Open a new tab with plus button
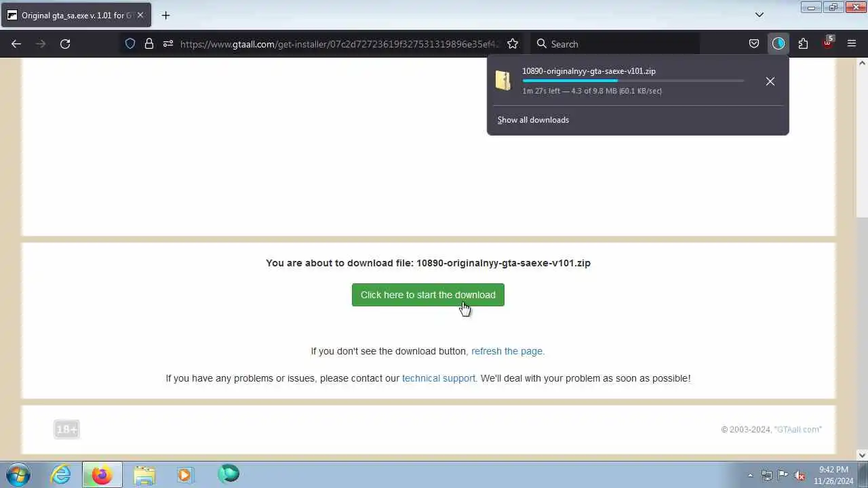Screen dimensions: 868x488 click(x=165, y=15)
